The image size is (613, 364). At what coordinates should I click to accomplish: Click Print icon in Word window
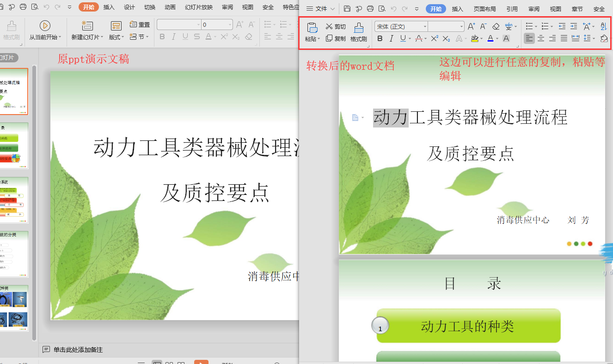[370, 9]
